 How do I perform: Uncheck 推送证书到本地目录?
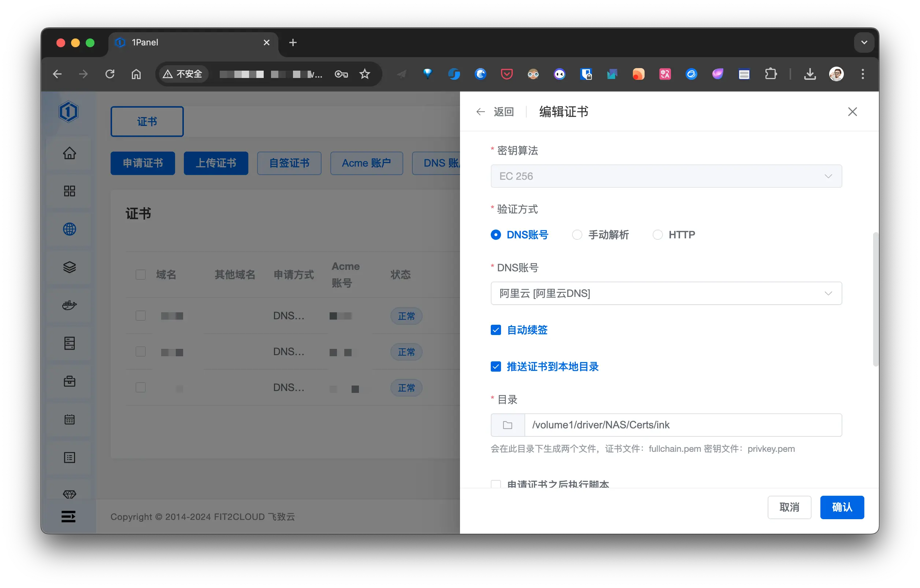coord(496,366)
